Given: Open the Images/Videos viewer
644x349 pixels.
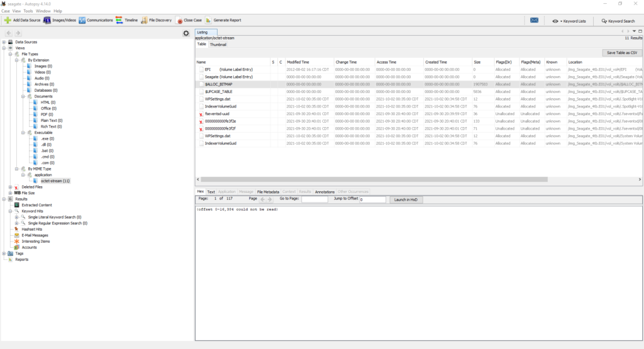Looking at the screenshot, I should (48, 20).
